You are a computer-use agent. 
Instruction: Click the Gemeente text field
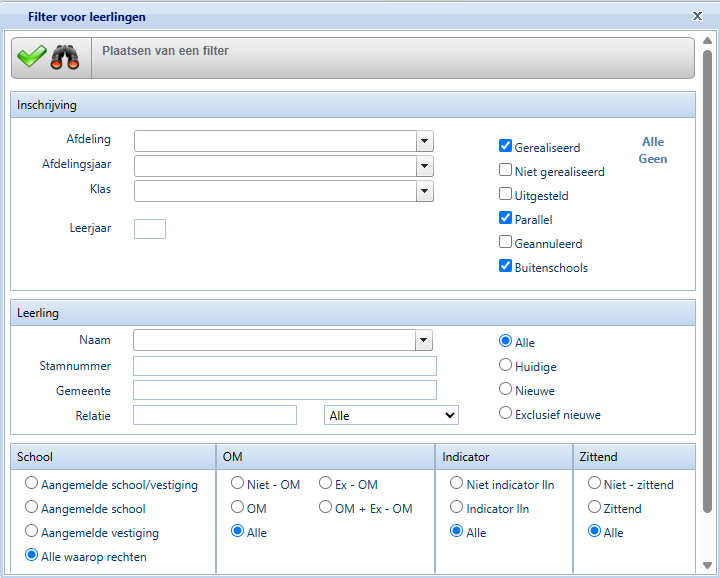pos(285,390)
